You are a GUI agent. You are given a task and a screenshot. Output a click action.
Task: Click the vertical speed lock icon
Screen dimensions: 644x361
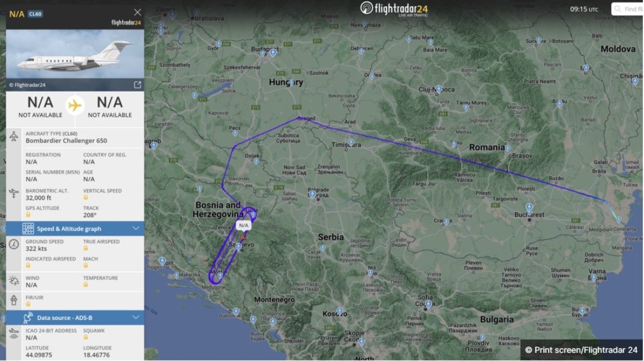[85, 198]
